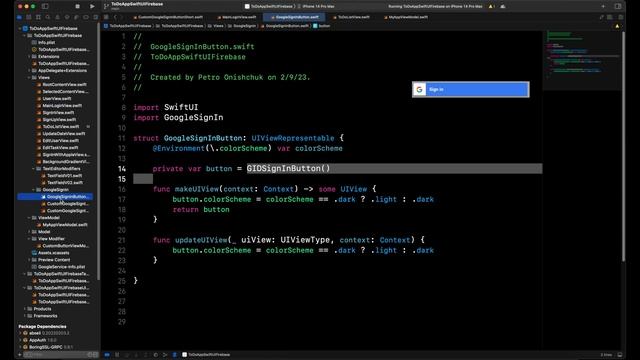Screen dimensions: 640x360
Task: Collapse the GoogleSignIn group in navigator
Action: coord(33,190)
